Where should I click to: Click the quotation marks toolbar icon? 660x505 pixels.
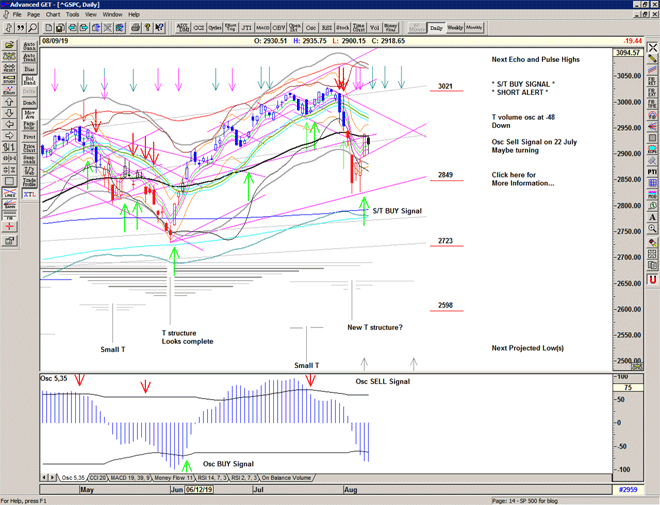click(21, 28)
